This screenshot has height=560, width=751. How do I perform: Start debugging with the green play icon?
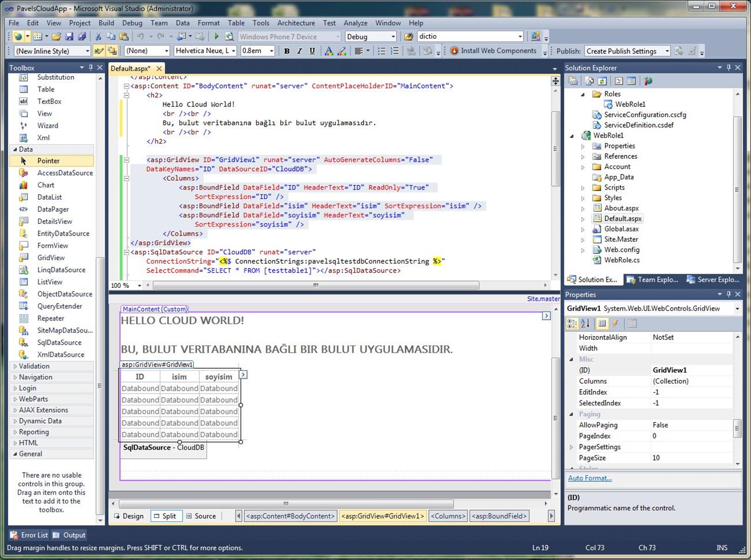[x=216, y=36]
